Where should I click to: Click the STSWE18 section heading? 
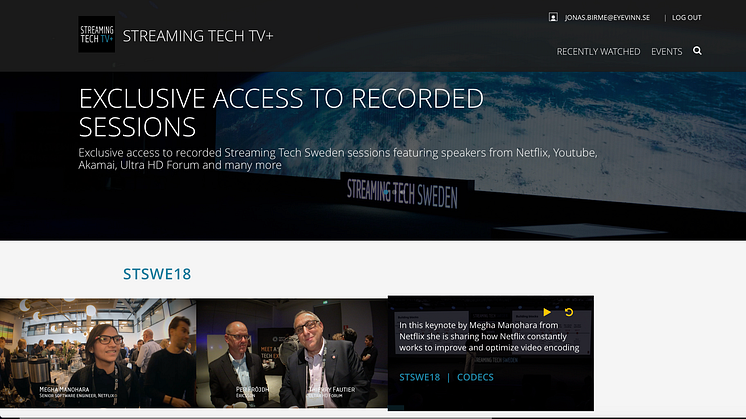click(156, 273)
